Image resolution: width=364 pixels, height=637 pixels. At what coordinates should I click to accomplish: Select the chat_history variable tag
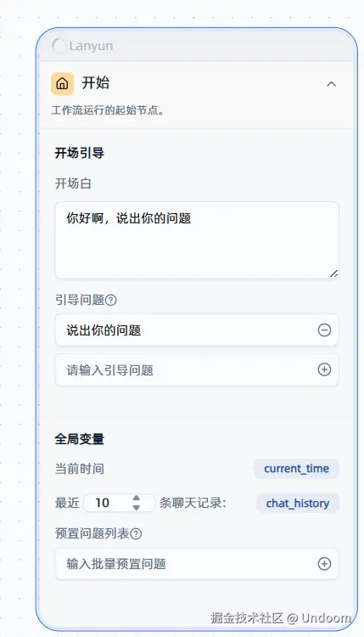click(x=298, y=504)
